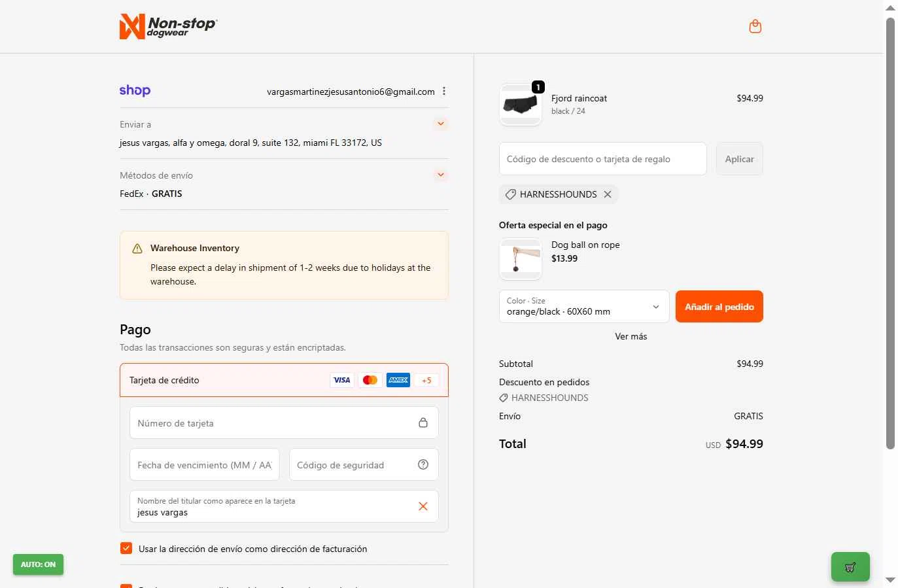The height and width of the screenshot is (588, 898).
Task: Open the shopping bag cart icon
Action: tap(755, 26)
